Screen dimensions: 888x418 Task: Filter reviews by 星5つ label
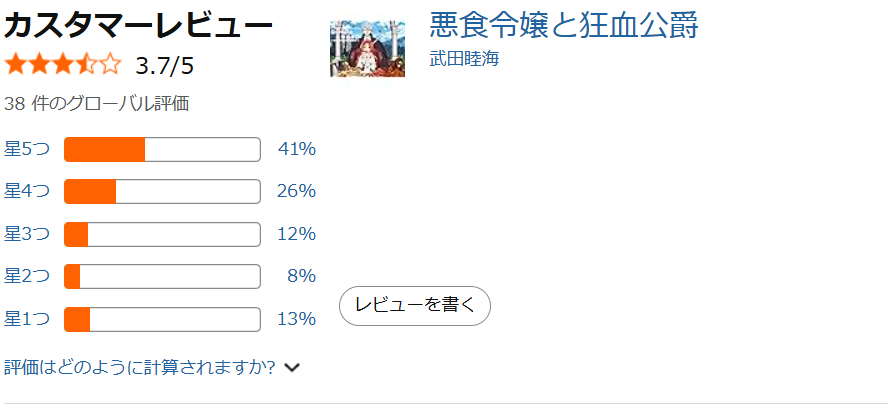[27, 149]
